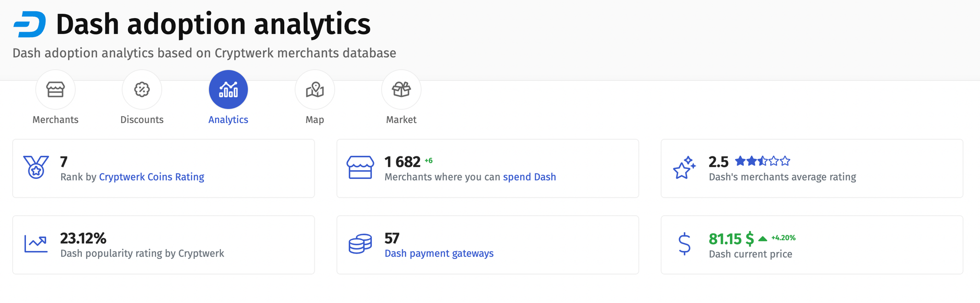980x303 pixels.
Task: Click the trend chart popularity icon
Action: 36,244
